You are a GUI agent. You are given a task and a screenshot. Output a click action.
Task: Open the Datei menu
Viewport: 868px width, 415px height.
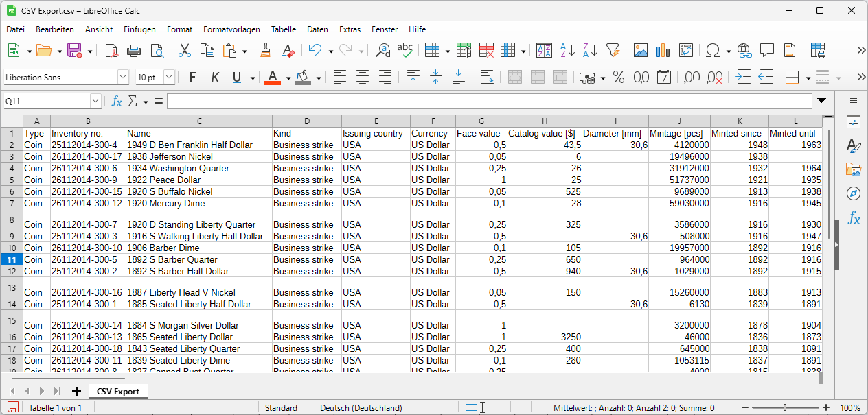(x=15, y=29)
